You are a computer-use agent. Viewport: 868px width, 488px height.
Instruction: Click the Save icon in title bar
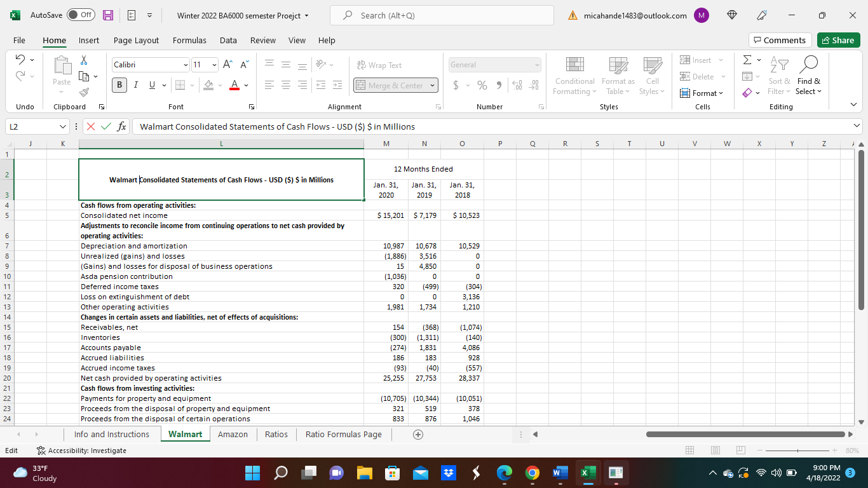(108, 15)
